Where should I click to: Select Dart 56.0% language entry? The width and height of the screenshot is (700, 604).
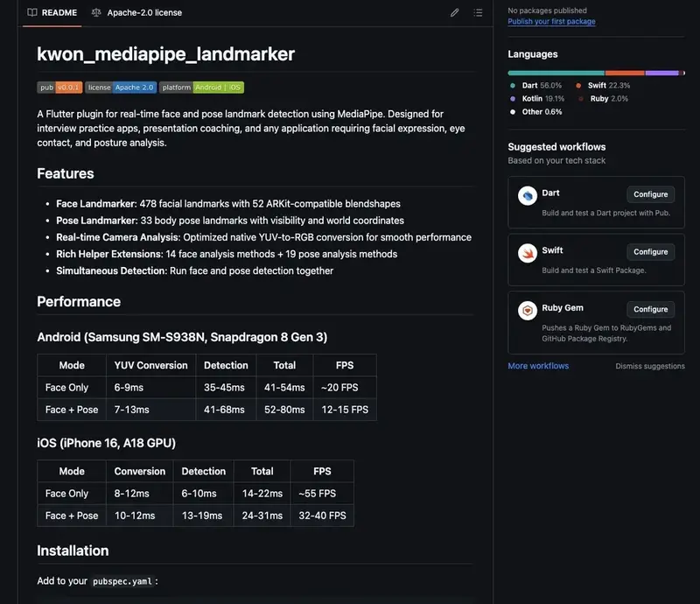point(535,85)
